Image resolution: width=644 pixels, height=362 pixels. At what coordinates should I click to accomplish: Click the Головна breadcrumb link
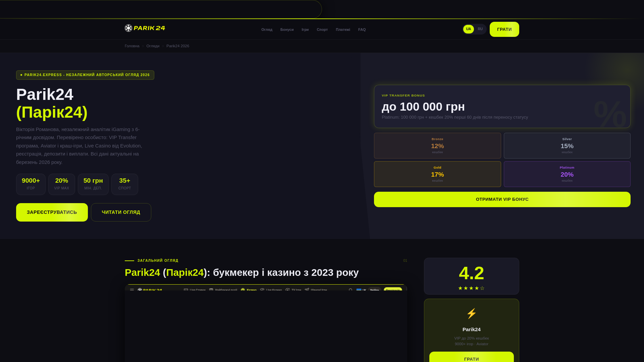tap(132, 46)
